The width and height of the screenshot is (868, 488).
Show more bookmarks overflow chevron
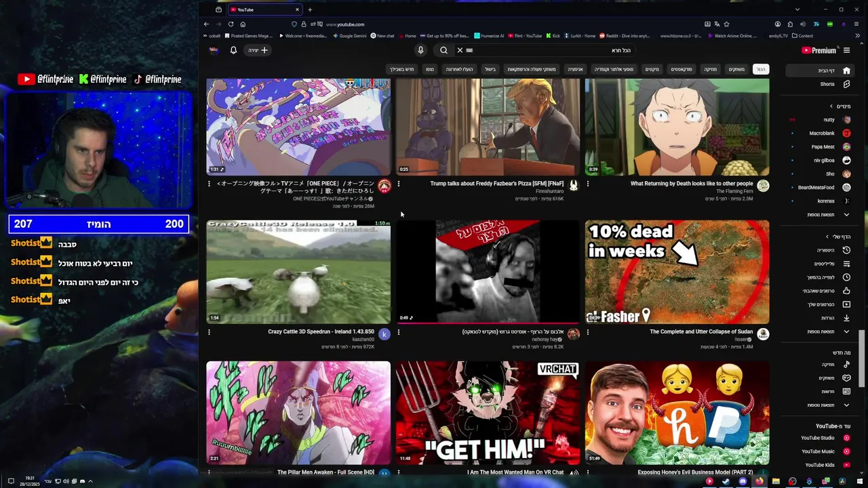(x=859, y=36)
